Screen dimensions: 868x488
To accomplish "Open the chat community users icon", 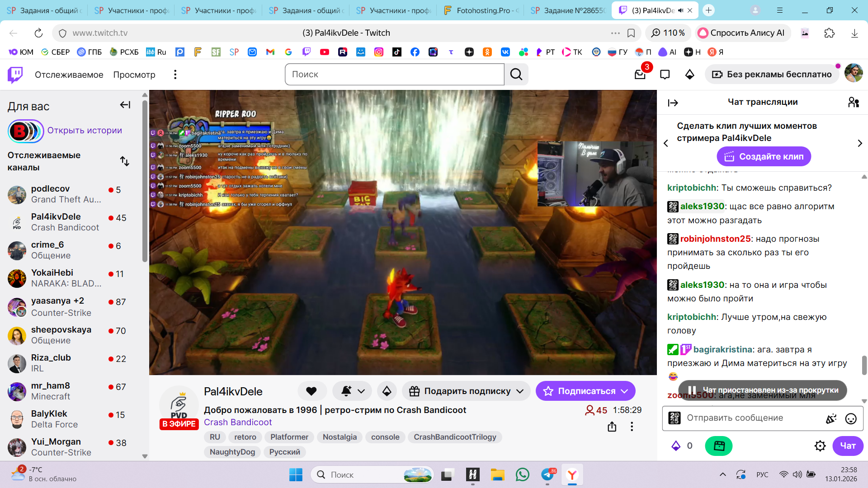I will [853, 103].
